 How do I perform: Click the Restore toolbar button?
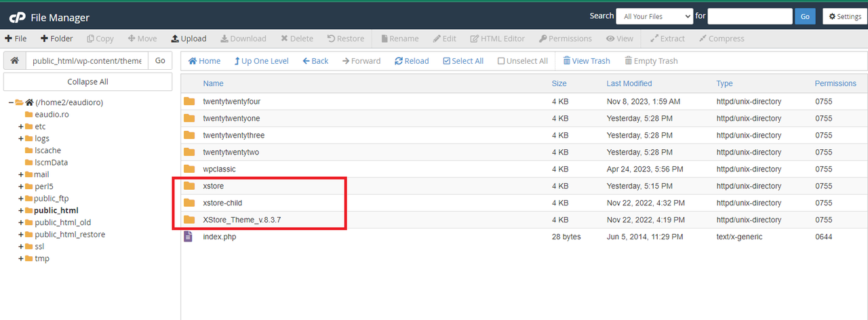coord(346,39)
